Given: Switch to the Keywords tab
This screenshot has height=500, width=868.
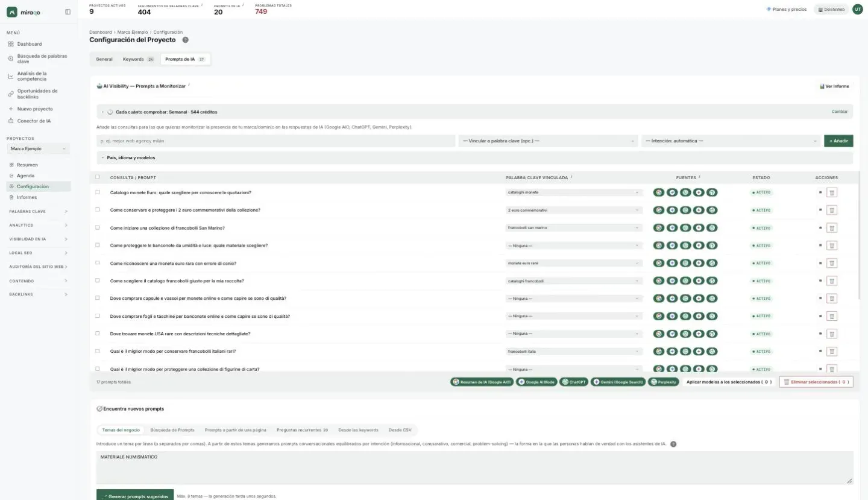Looking at the screenshot, I should pos(139,59).
